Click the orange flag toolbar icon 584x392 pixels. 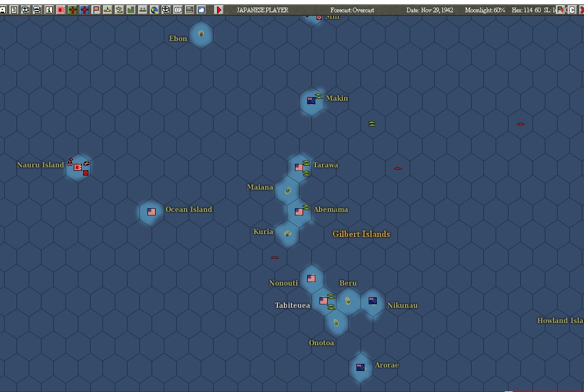coord(96,10)
